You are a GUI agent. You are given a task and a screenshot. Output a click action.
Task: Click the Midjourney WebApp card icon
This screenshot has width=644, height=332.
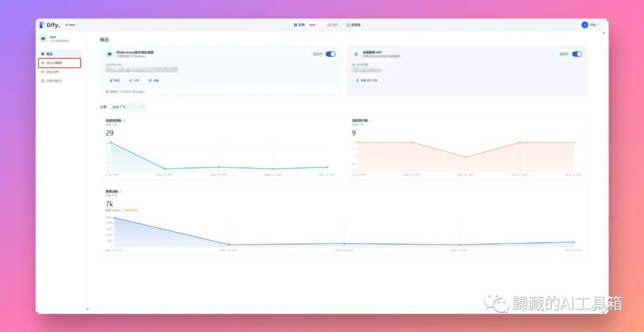109,54
